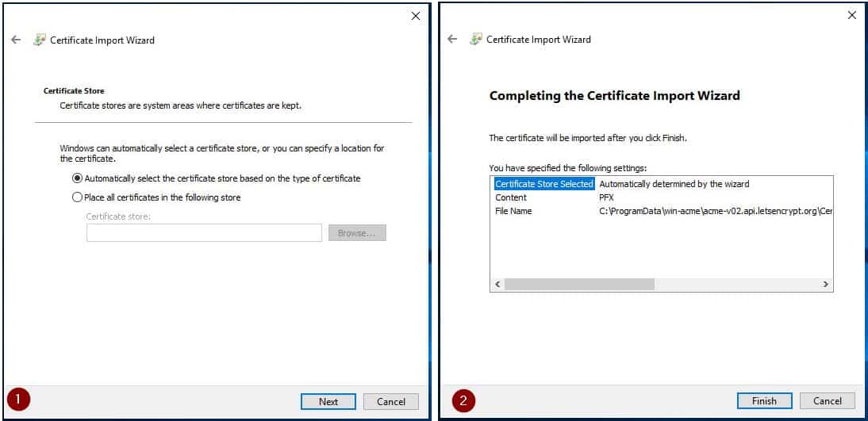The height and width of the screenshot is (421, 868).
Task: Click Automatically determined by the wizard value
Action: point(674,184)
